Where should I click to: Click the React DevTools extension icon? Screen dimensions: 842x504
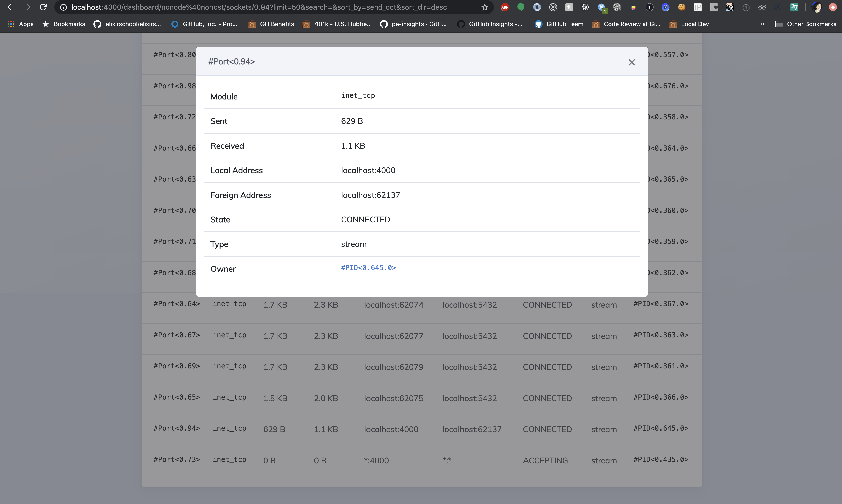585,7
